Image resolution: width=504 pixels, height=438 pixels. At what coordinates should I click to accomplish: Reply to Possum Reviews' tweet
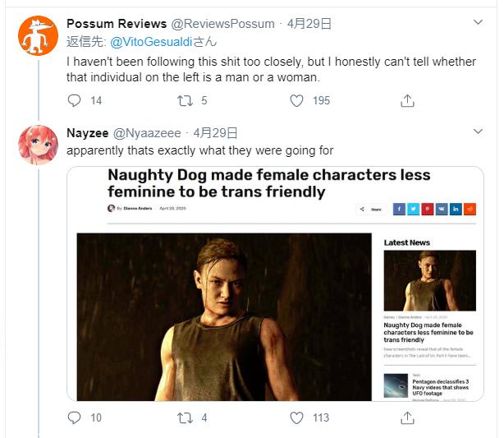pyautogui.click(x=75, y=100)
